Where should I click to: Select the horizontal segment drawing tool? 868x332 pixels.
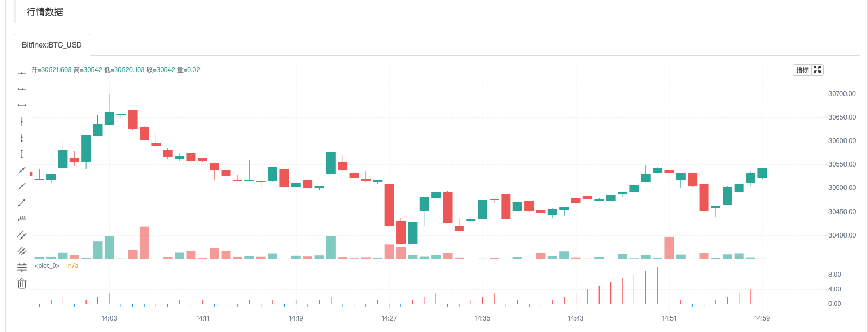click(x=22, y=105)
